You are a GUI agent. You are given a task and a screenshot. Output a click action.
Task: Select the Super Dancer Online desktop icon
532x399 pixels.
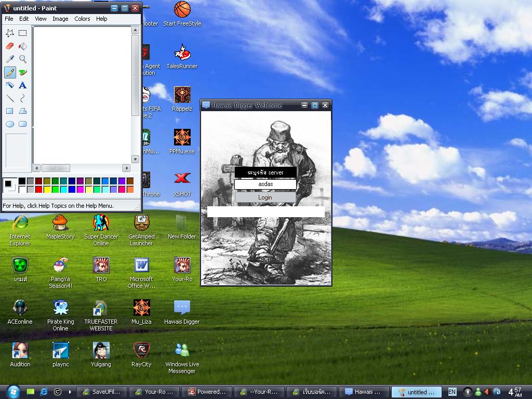[101, 231]
